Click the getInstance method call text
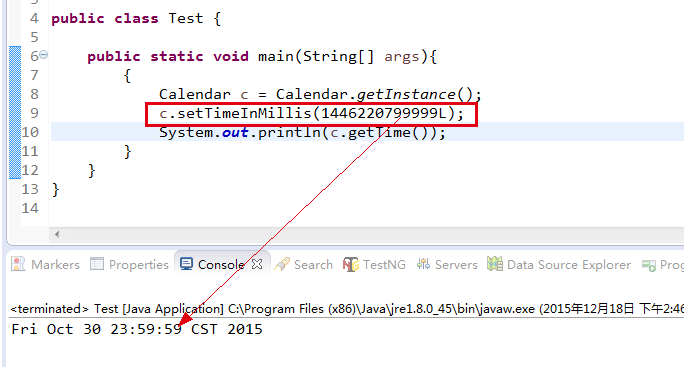 (406, 94)
